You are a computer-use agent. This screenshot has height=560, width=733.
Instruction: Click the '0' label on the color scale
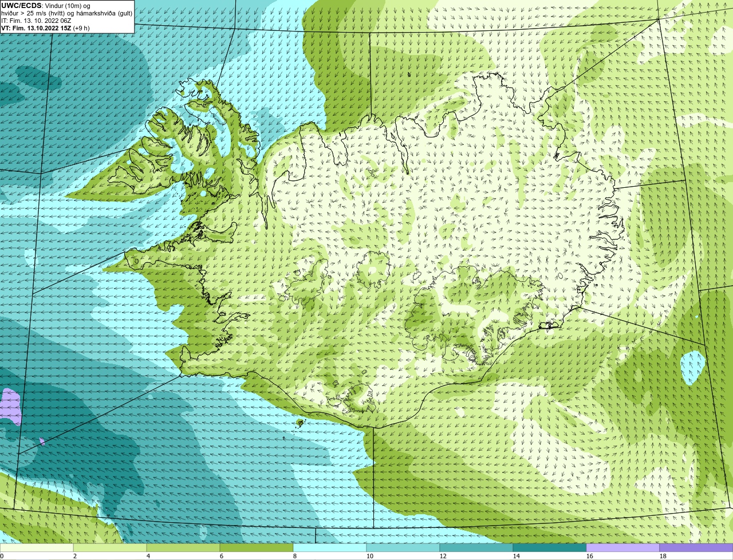click(2, 556)
